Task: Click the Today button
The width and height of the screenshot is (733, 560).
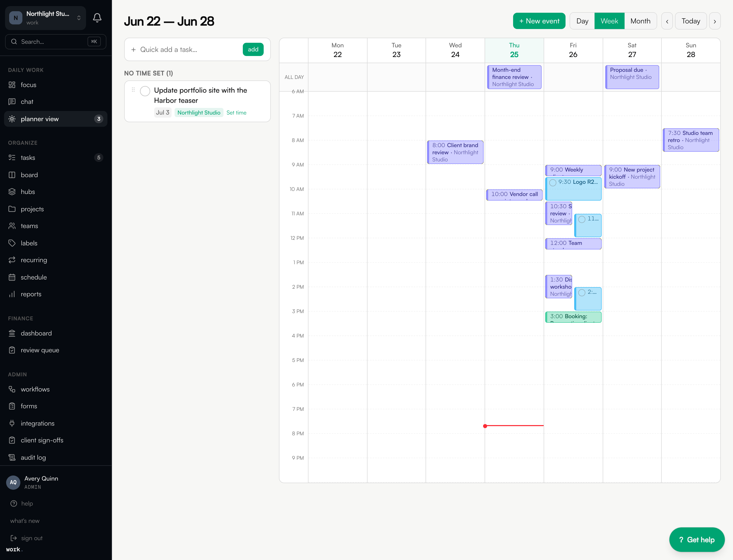Action: tap(691, 21)
